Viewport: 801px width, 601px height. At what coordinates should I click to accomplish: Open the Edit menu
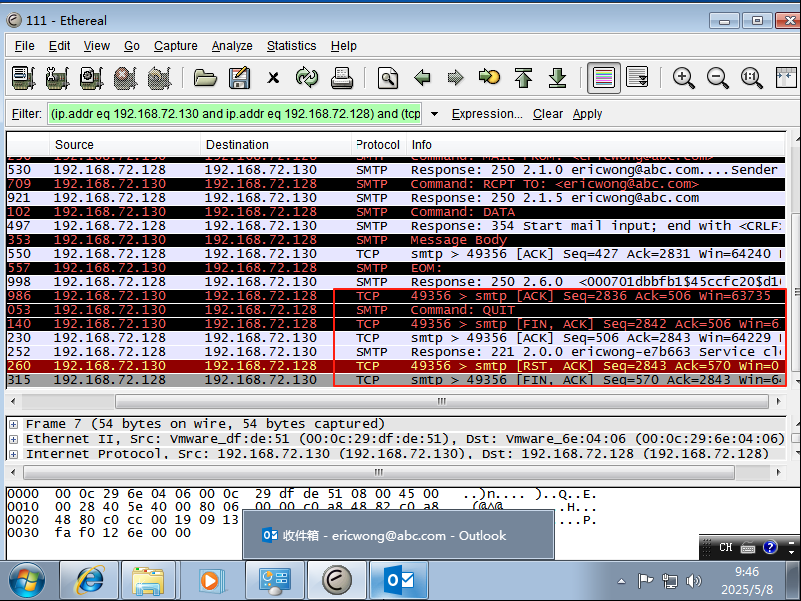pyautogui.click(x=59, y=46)
